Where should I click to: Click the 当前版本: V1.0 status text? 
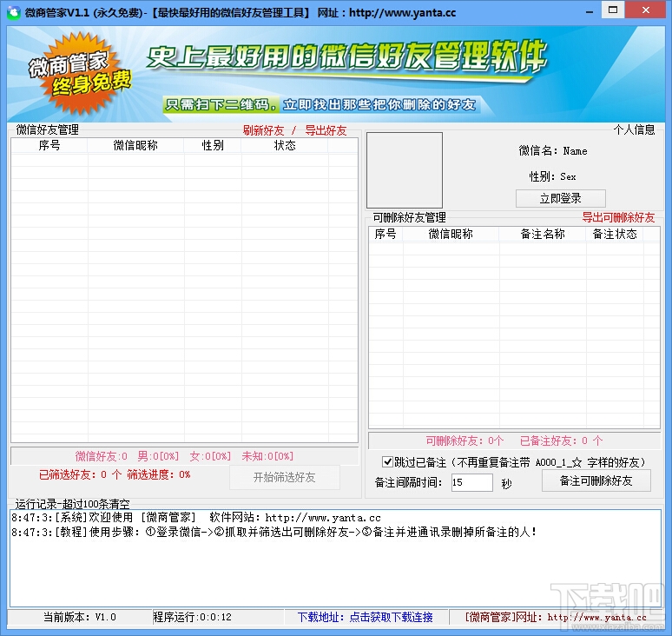80,617
